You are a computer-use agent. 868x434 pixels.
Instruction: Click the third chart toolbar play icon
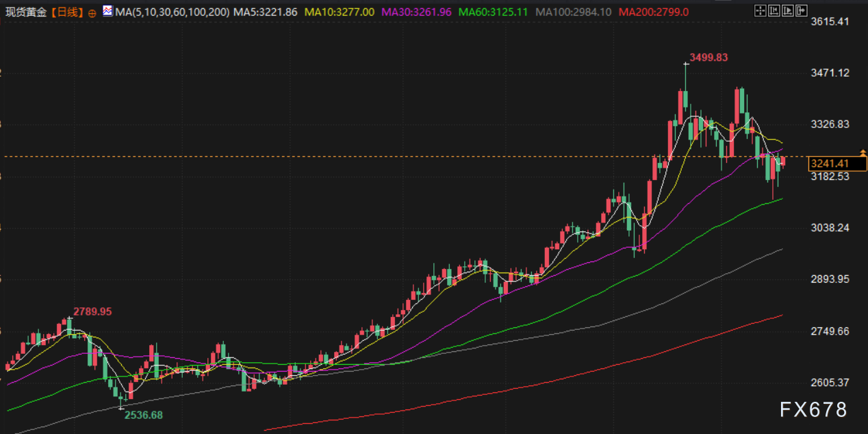tap(787, 11)
